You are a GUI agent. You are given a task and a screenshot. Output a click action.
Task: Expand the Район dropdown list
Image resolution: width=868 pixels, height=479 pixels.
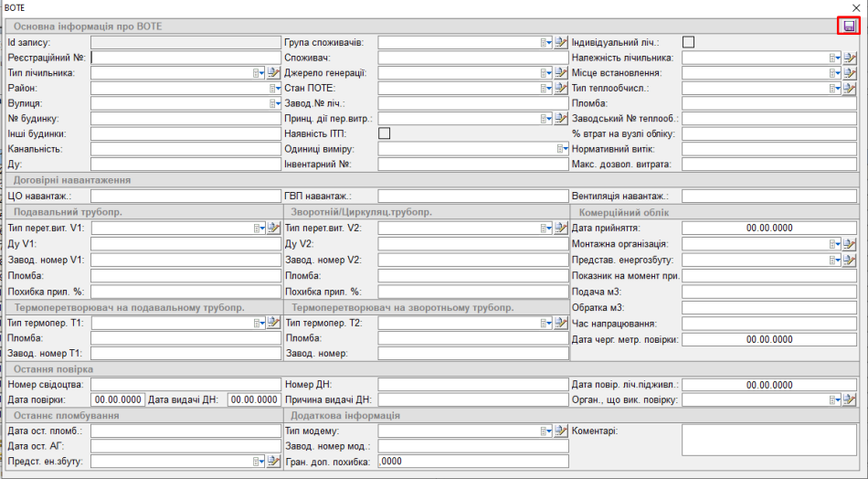[275, 89]
